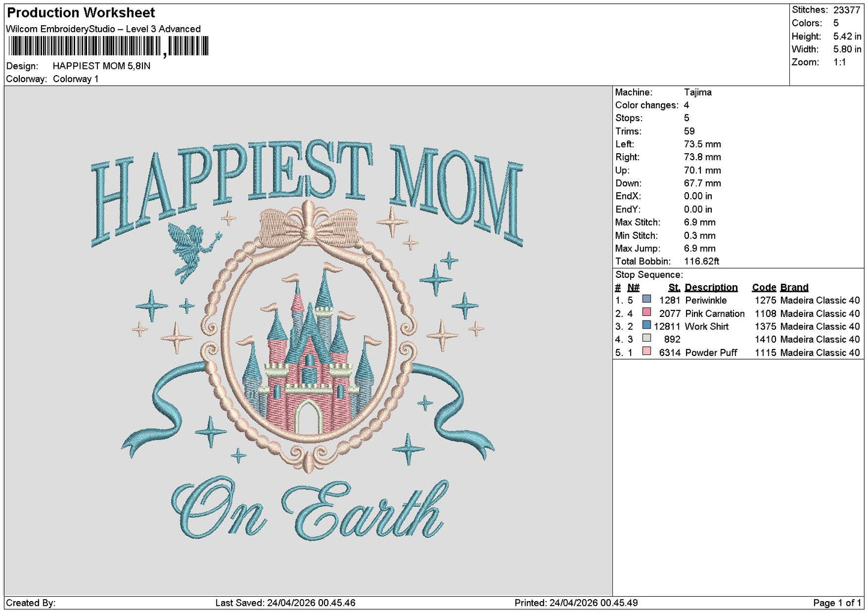This screenshot has width=868, height=613.
Task: Click the Work Shirt color swatch
Action: 646,325
